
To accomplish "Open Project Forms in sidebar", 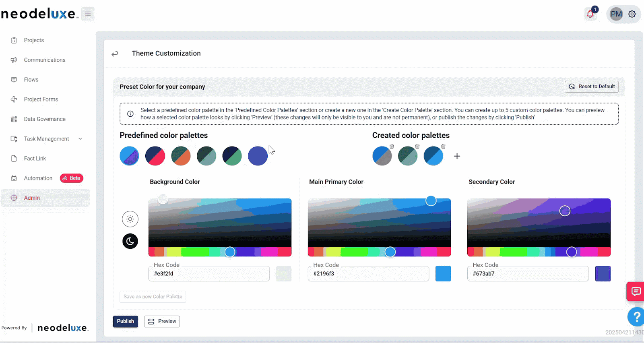I will (x=41, y=99).
